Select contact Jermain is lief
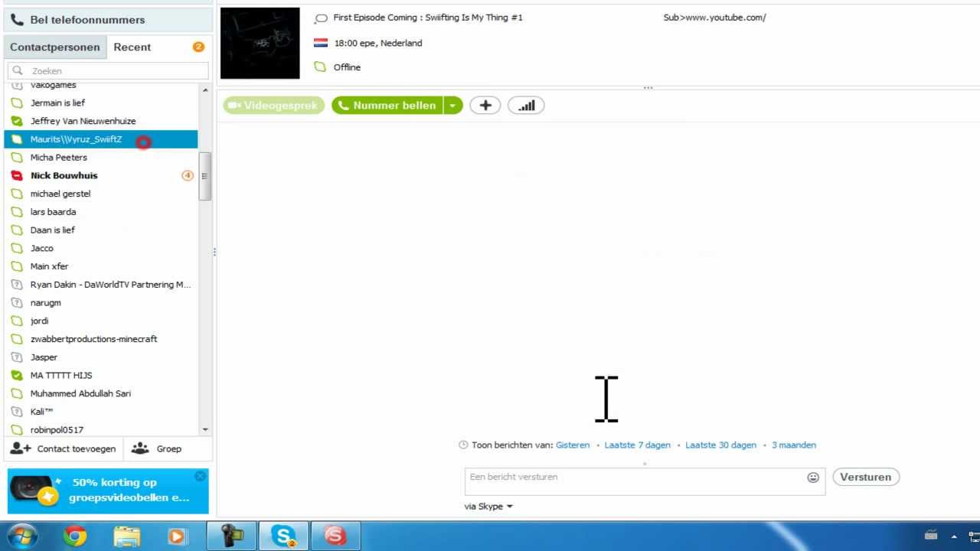 [x=101, y=103]
